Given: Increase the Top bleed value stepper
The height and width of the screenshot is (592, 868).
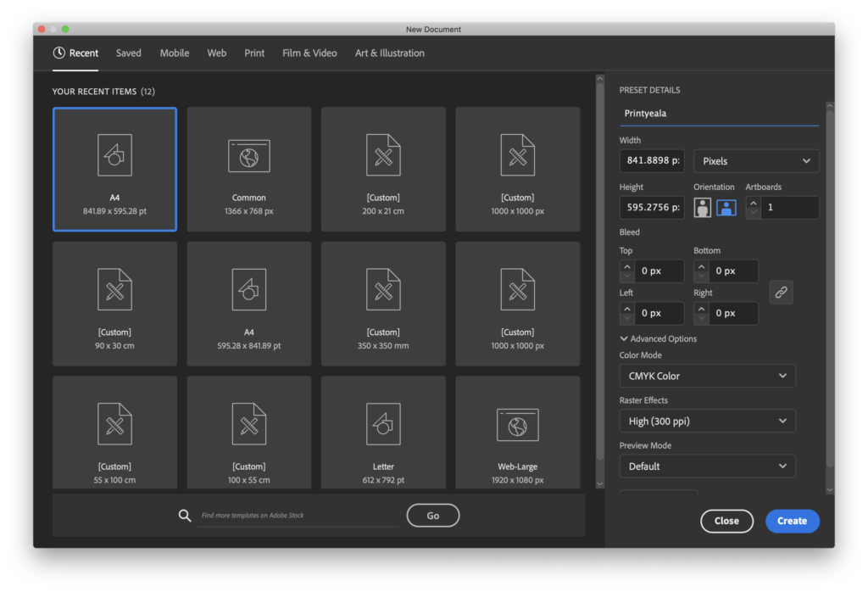Looking at the screenshot, I should point(627,266).
